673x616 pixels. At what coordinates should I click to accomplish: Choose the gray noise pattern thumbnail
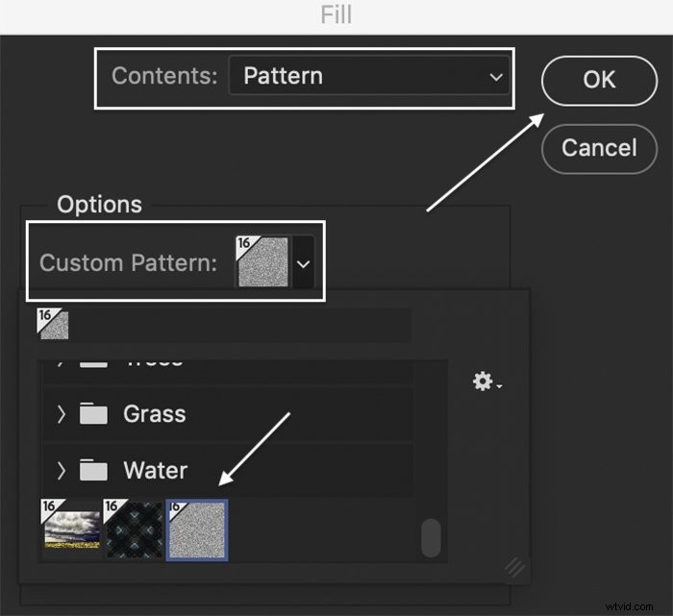[x=197, y=530]
